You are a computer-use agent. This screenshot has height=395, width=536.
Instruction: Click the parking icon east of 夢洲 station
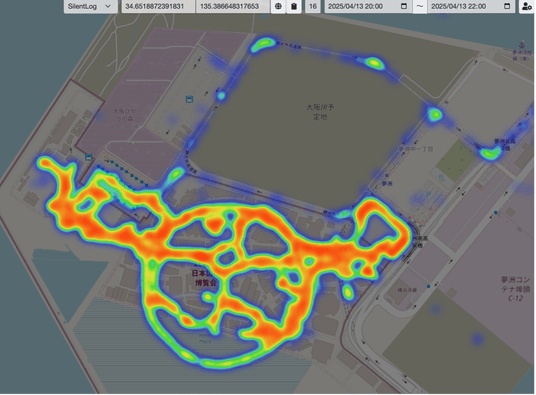pyautogui.click(x=429, y=195)
